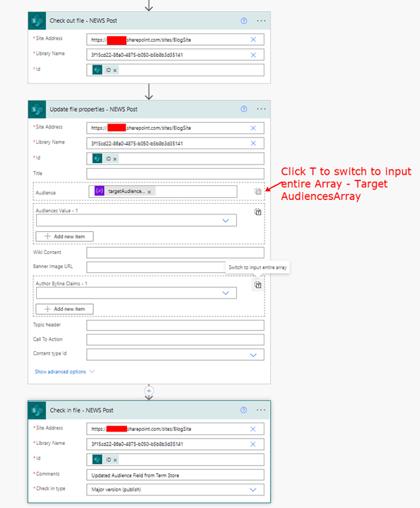Add new item under Audiences Value
Screen dimensions: 420x508
(65, 237)
